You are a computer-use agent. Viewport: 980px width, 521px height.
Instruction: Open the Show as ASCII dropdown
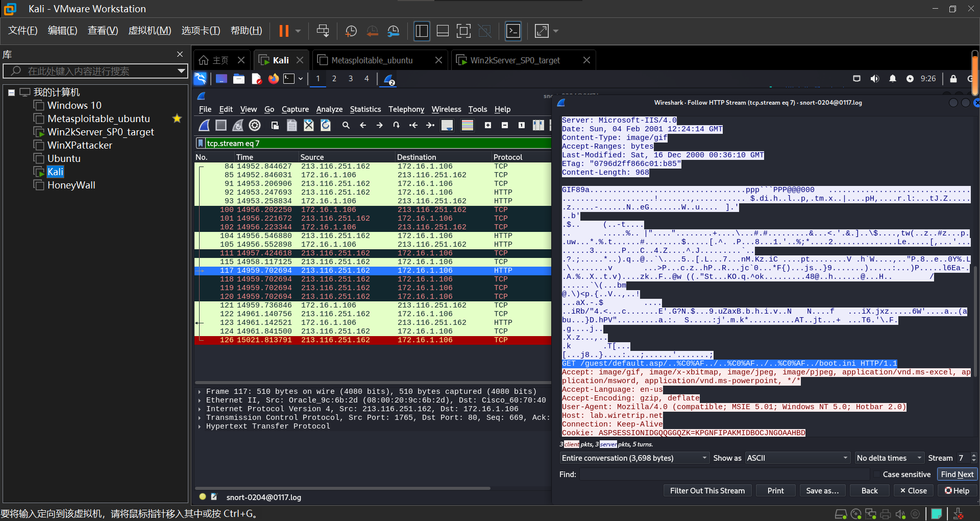[797, 458]
